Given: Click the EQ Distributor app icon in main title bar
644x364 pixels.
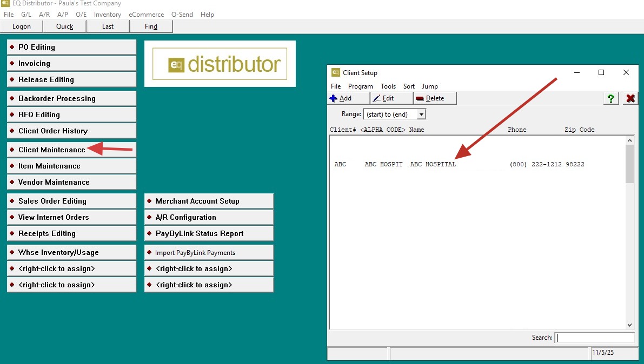Looking at the screenshot, I should 5,3.
